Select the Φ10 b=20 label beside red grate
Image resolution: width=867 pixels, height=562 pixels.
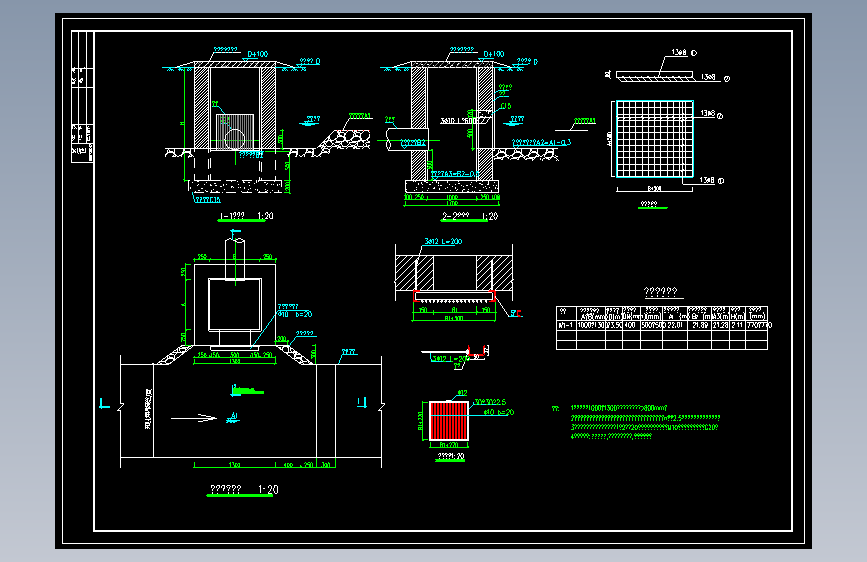coord(499,412)
